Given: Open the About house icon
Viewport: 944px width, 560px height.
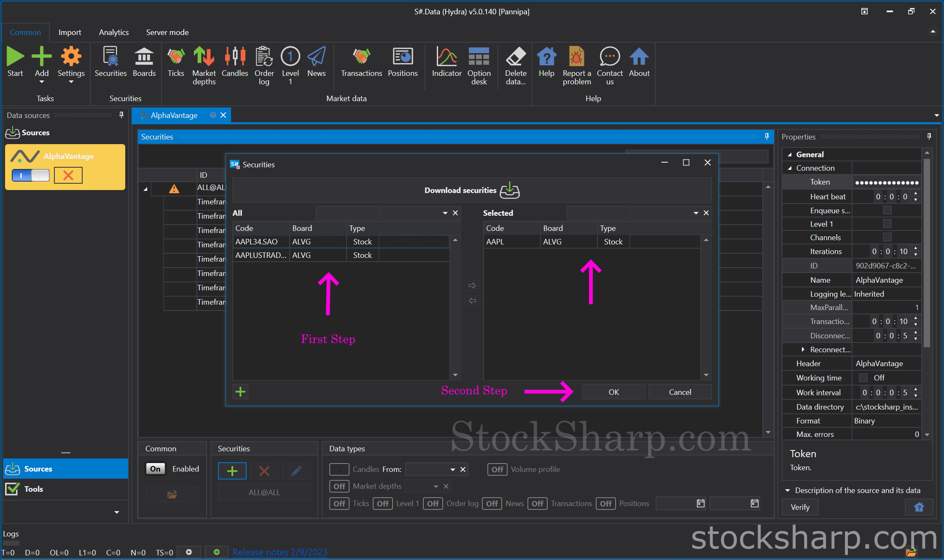Looking at the screenshot, I should click(639, 56).
